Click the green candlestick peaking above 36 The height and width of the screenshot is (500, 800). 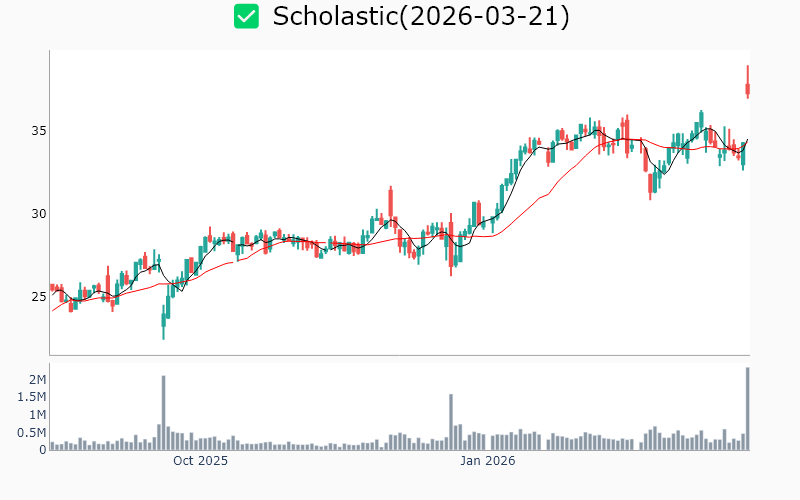pyautogui.click(x=701, y=120)
